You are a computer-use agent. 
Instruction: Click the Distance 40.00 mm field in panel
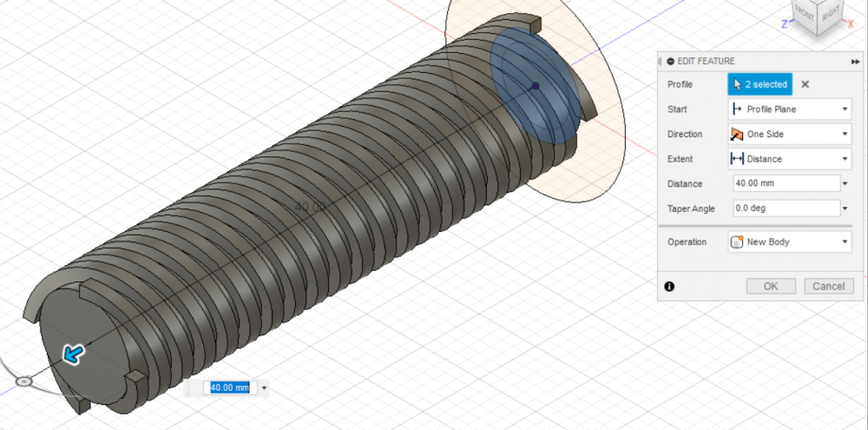click(786, 183)
